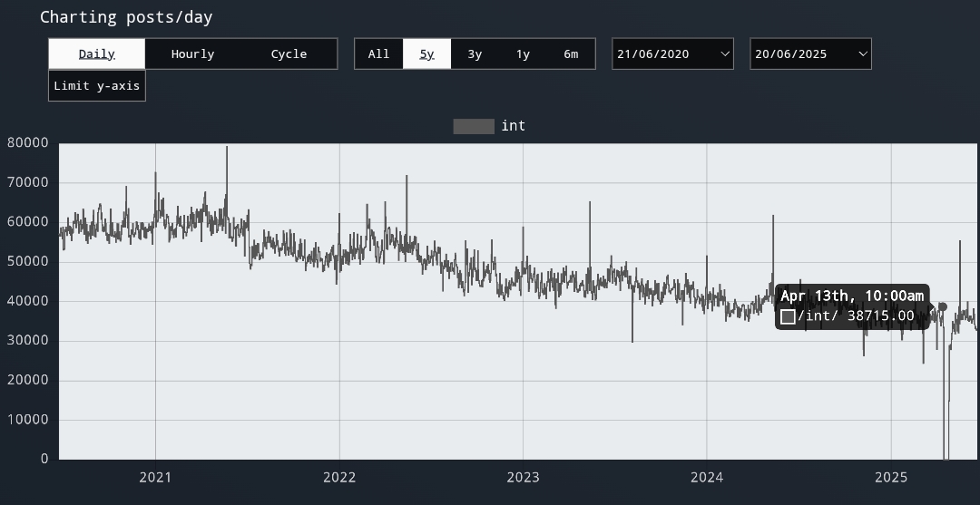Click the 2025 x-axis label
This screenshot has width=980, height=505.
(891, 478)
